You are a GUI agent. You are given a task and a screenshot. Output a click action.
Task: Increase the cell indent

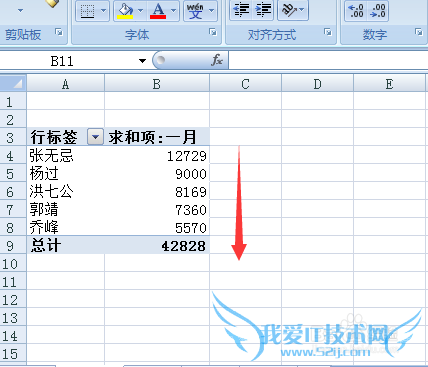coord(263,10)
